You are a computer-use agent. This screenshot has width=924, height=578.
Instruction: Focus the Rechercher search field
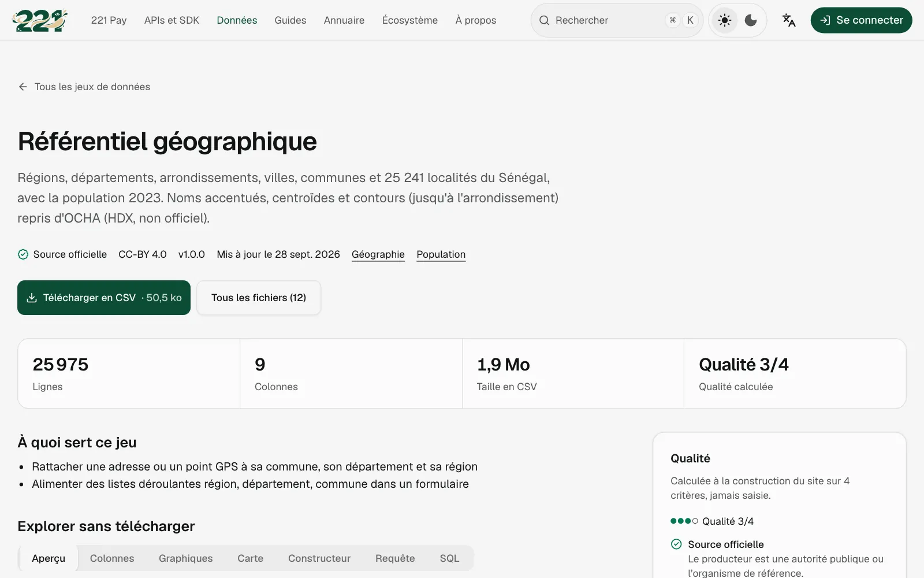click(617, 20)
